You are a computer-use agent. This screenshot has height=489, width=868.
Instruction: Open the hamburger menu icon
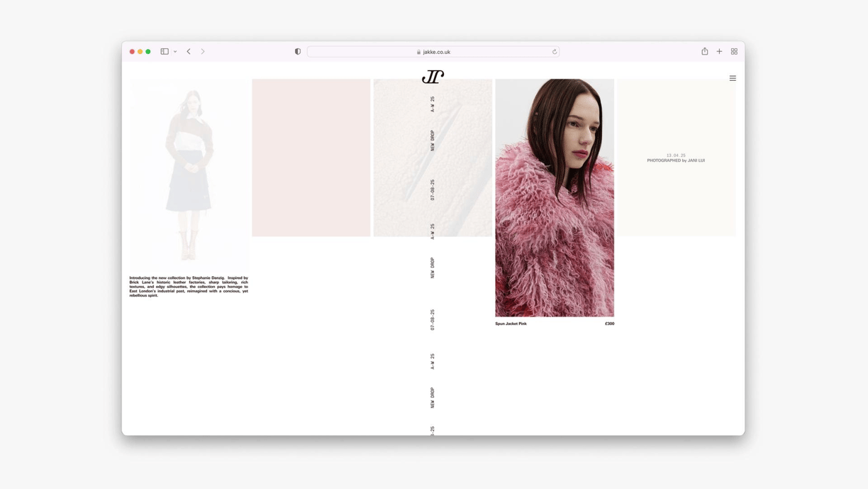[x=733, y=78]
